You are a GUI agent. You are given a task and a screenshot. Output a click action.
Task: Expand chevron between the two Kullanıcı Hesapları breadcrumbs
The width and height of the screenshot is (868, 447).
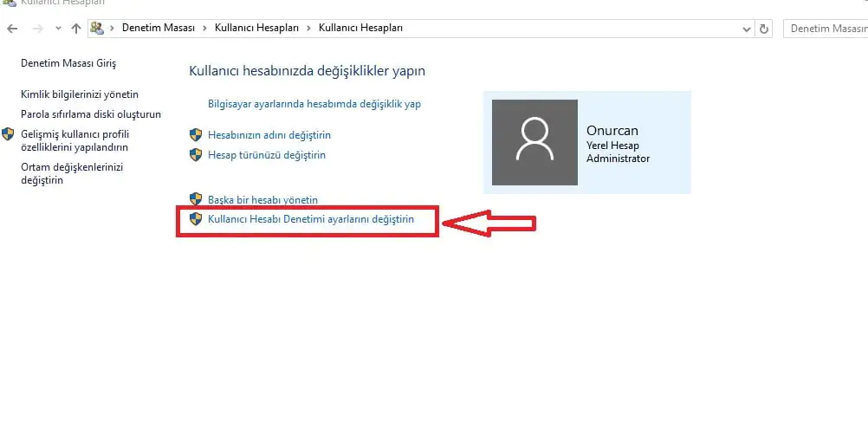pos(309,28)
